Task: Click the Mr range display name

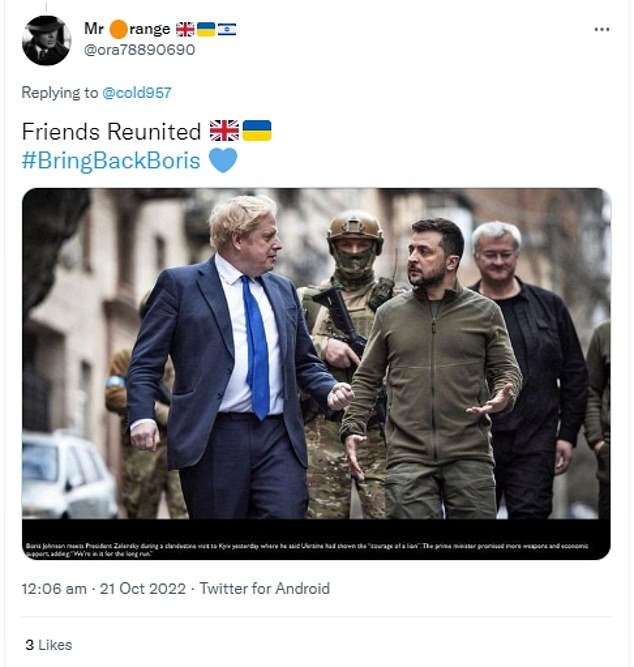Action: pos(127,29)
